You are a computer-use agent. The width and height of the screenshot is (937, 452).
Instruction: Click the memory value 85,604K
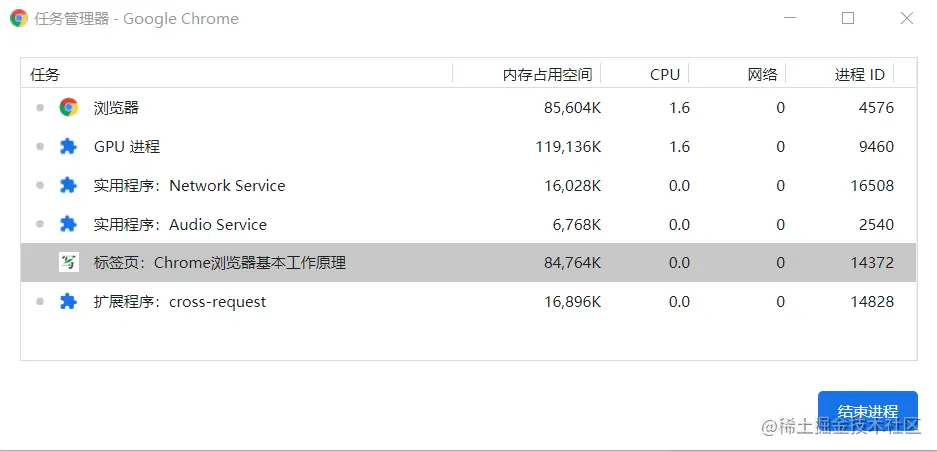click(x=572, y=108)
